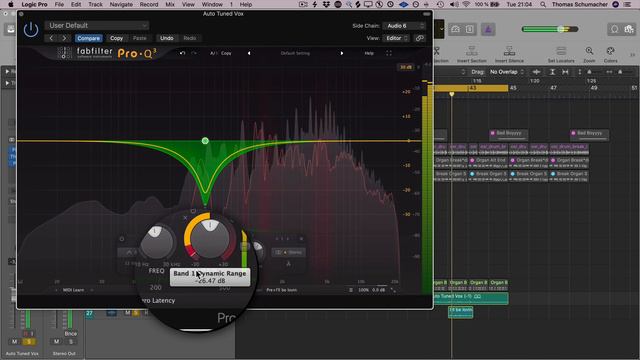Adjust the master volume slider

550,29
